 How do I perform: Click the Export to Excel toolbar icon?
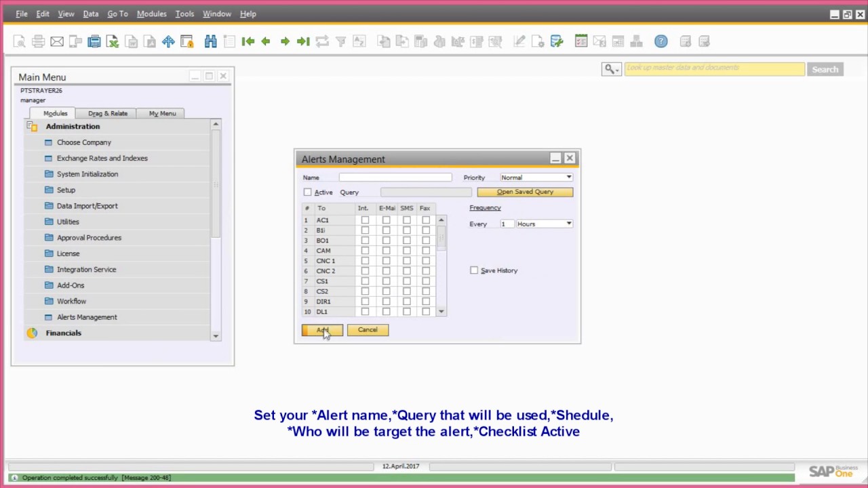coord(113,42)
